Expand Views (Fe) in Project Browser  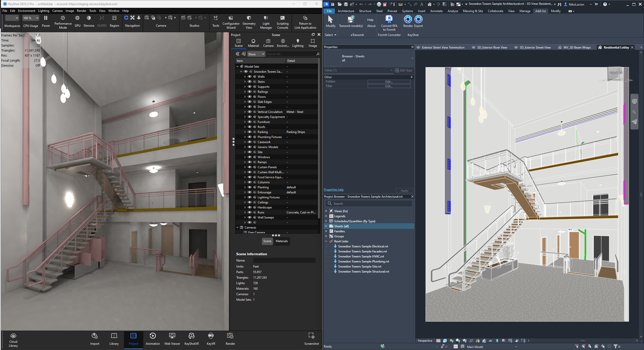pyautogui.click(x=326, y=211)
